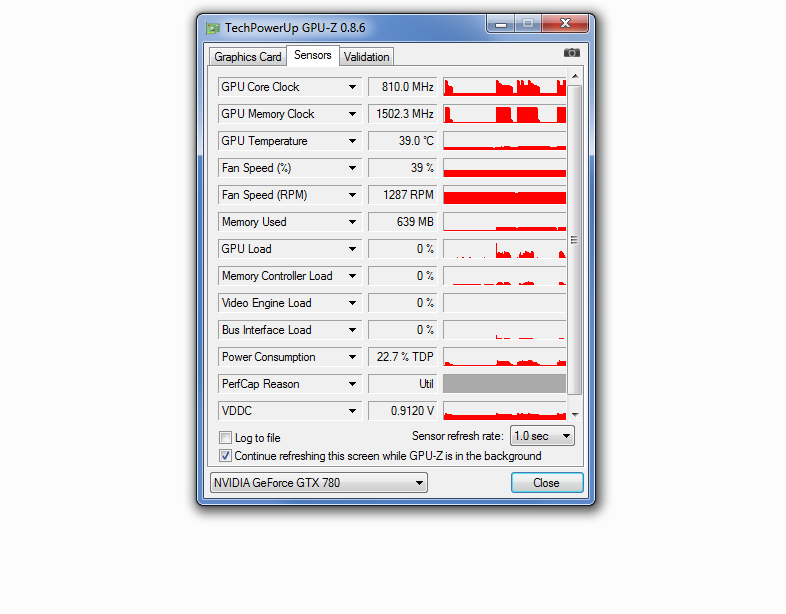Screen dimensions: 786x614
Task: Click the camera screenshot icon
Action: pyautogui.click(x=571, y=53)
